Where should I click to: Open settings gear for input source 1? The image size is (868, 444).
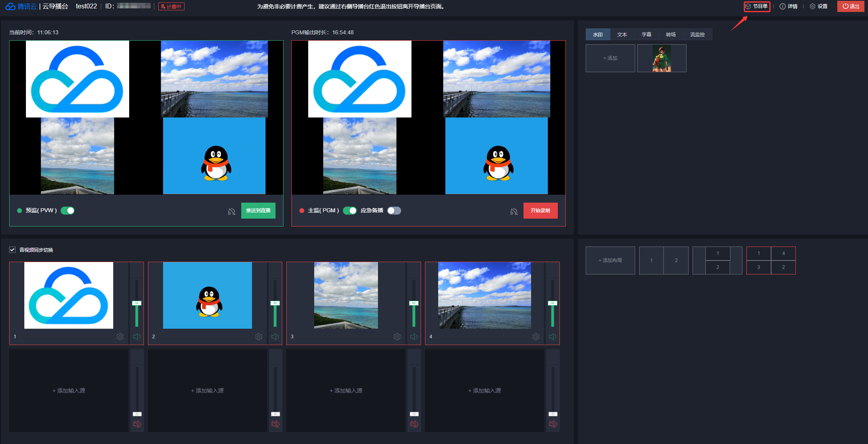(120, 337)
